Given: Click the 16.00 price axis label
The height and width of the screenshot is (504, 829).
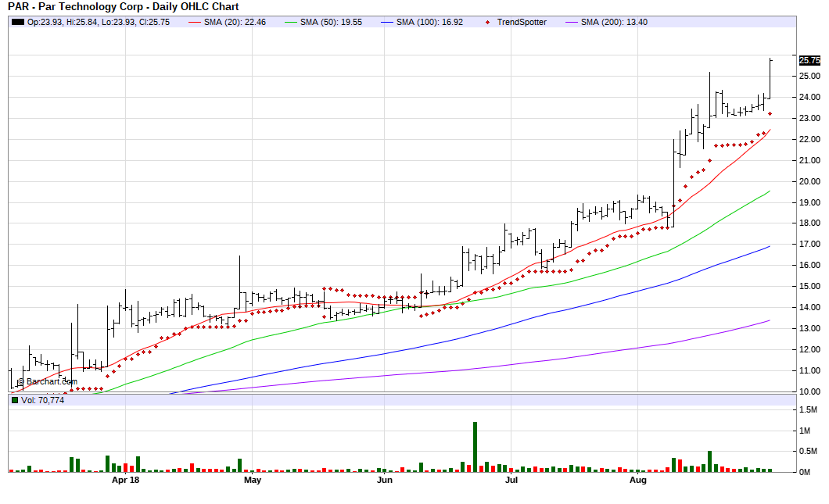Looking at the screenshot, I should click(x=809, y=265).
